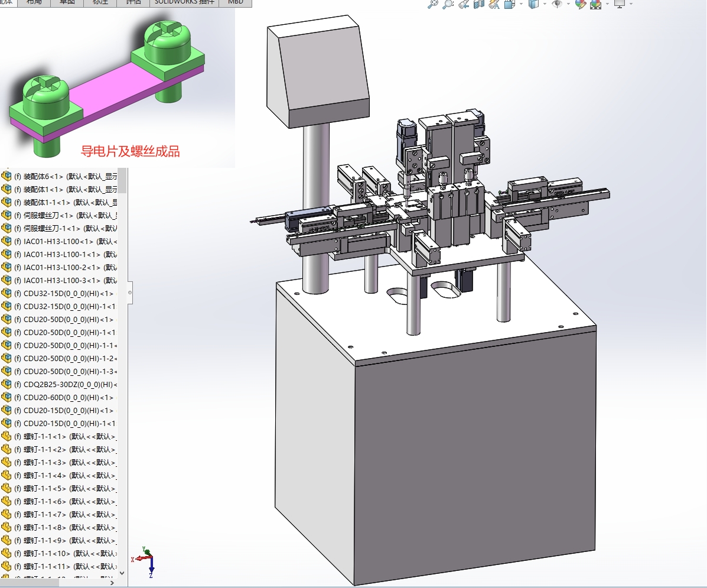Click the Display Style icon

click(533, 4)
